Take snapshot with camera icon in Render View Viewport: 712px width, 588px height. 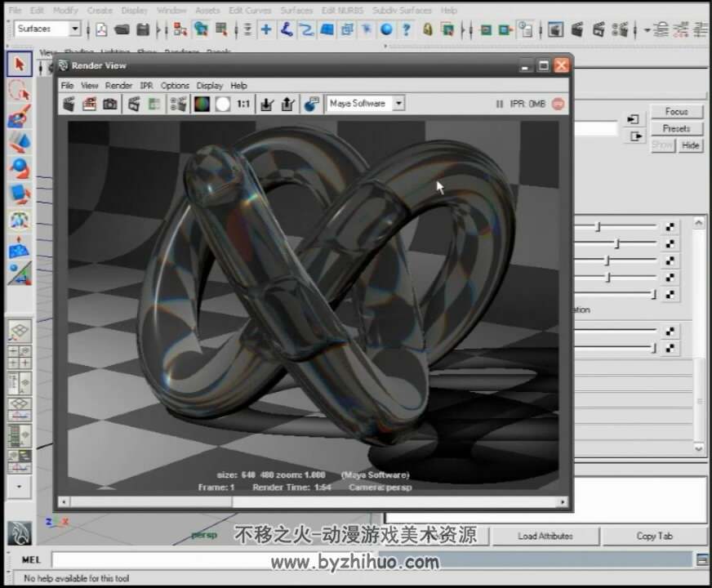[110, 105]
